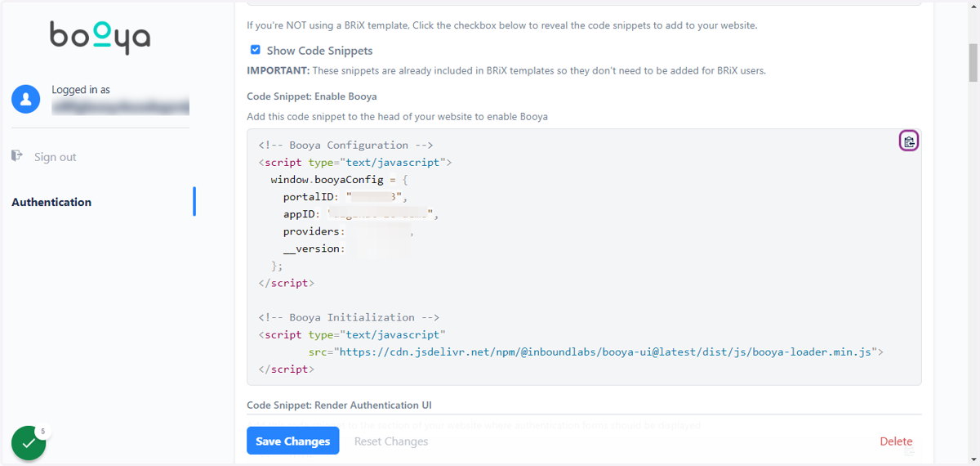This screenshot has height=466, width=980.
Task: Click the appID line in code
Action: pos(361,214)
